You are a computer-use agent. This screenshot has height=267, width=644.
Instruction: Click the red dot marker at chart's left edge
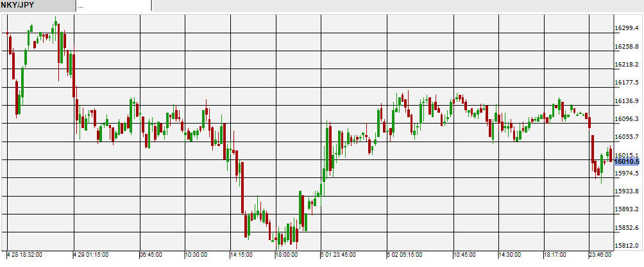(x=7, y=33)
